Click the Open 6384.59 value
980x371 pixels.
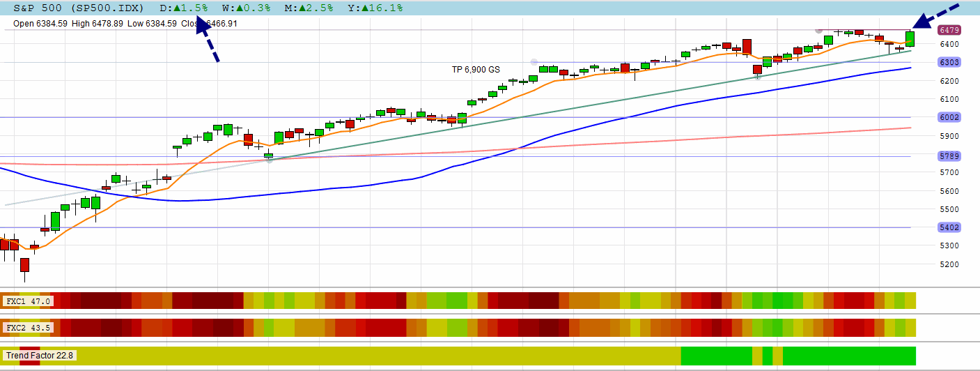point(40,23)
